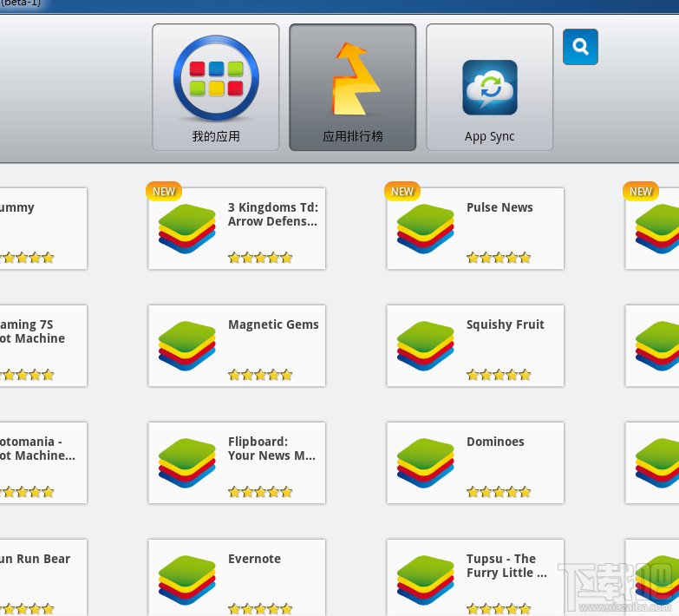This screenshot has width=679, height=616.
Task: Open Magnetic Gems app icon
Action: point(186,345)
